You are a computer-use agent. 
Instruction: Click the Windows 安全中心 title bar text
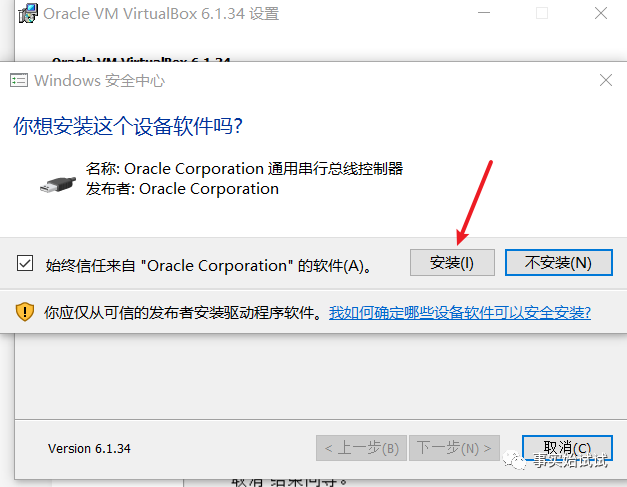tap(100, 81)
